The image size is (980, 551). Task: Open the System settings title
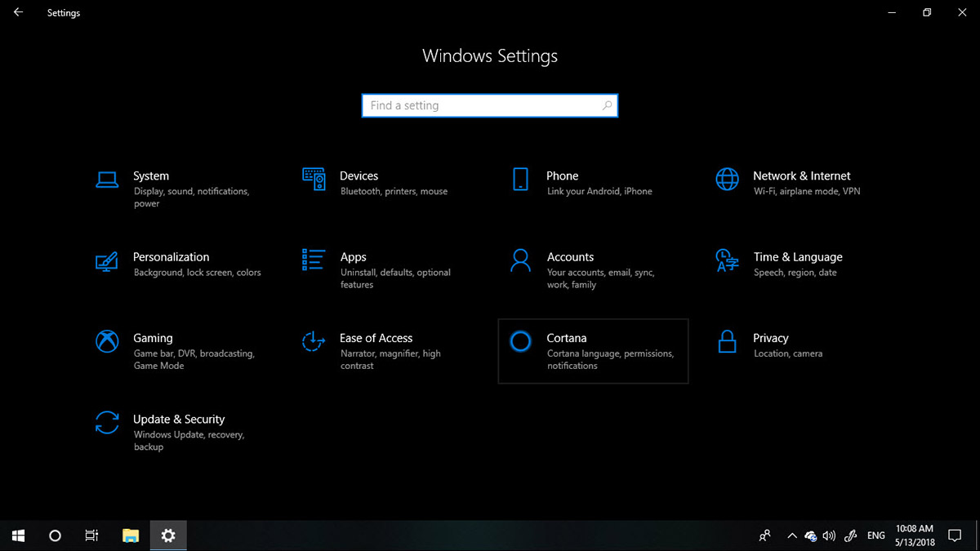coord(151,176)
